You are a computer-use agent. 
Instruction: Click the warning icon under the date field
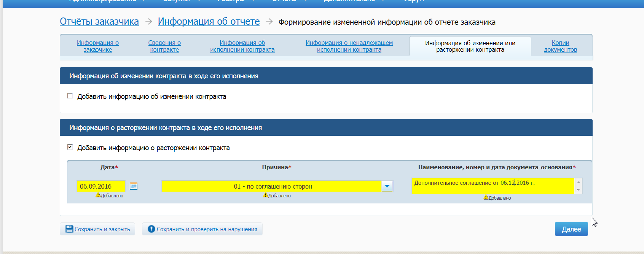coord(98,195)
